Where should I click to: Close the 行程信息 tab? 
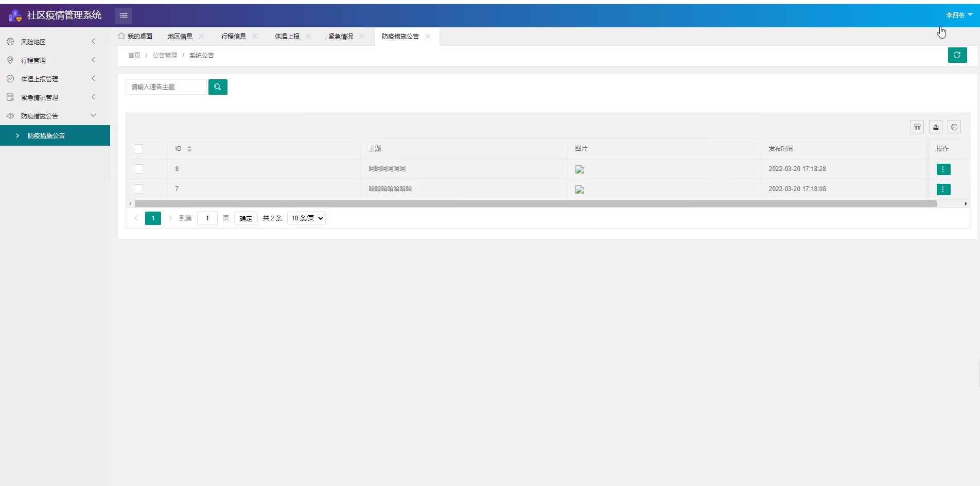[255, 37]
